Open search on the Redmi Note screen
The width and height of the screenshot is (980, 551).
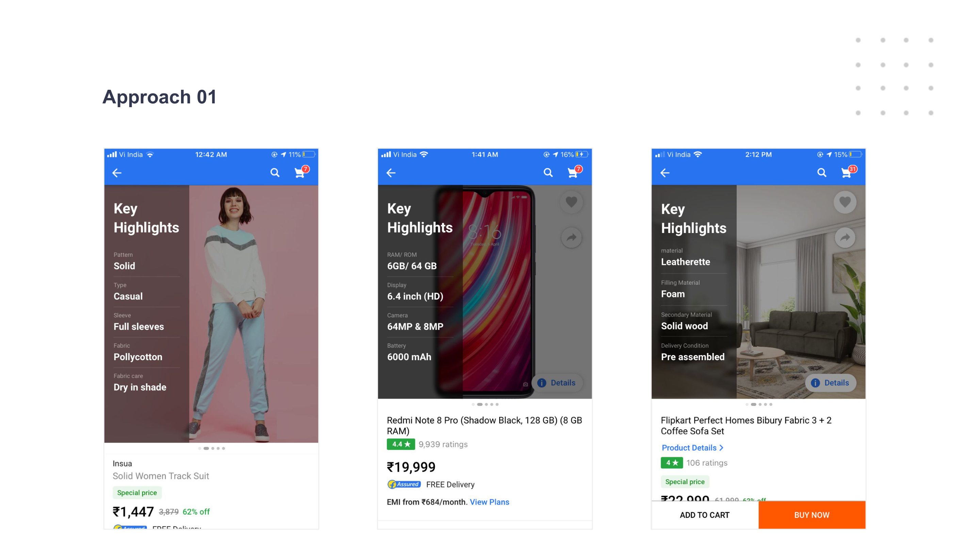pyautogui.click(x=548, y=173)
